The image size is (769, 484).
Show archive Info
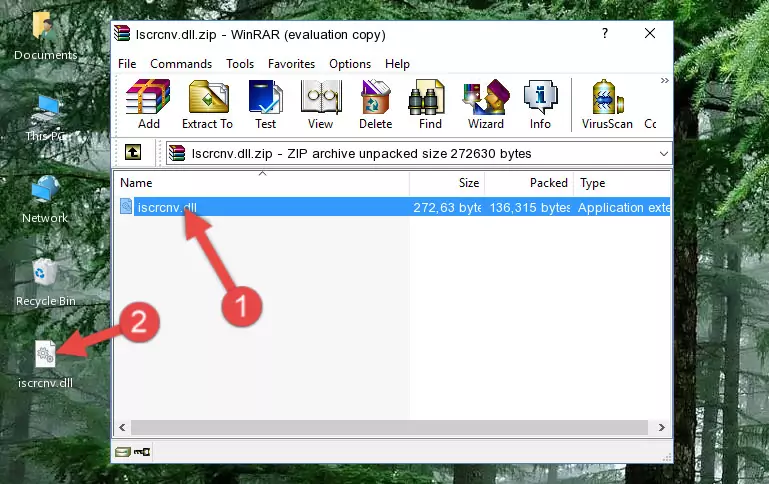540,104
